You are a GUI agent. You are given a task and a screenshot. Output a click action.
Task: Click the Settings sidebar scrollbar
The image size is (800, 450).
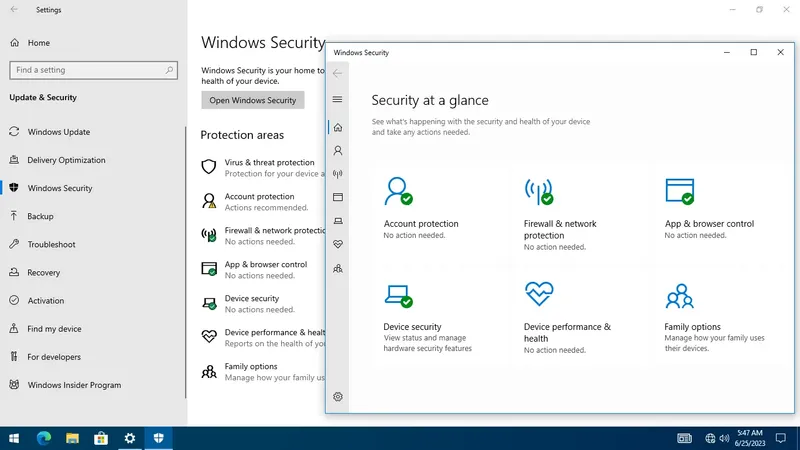[186, 262]
